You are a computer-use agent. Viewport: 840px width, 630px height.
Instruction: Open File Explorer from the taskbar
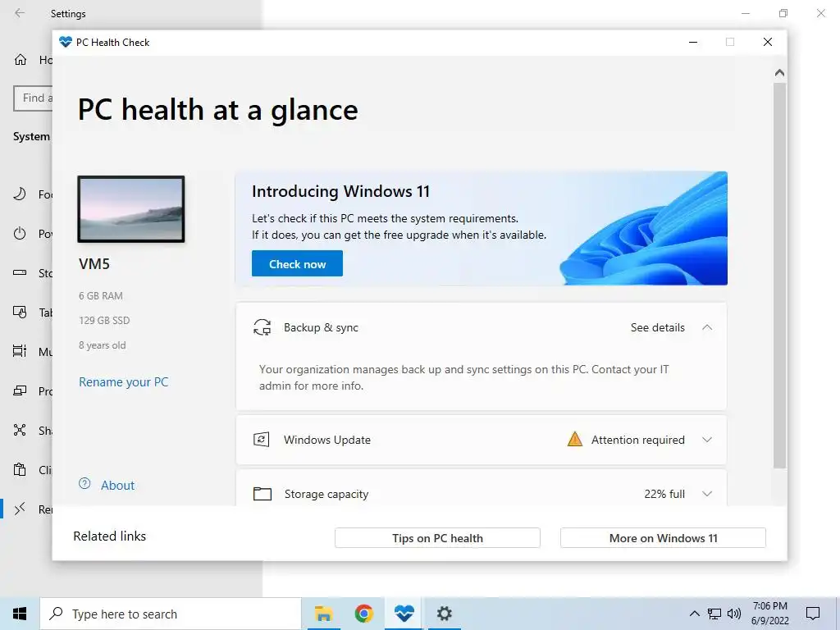point(323,614)
